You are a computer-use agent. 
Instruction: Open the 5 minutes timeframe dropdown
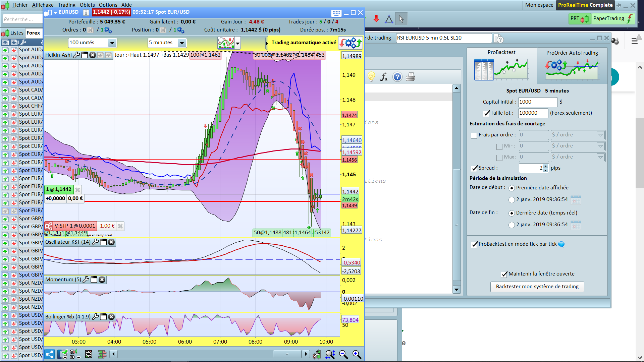click(x=182, y=43)
